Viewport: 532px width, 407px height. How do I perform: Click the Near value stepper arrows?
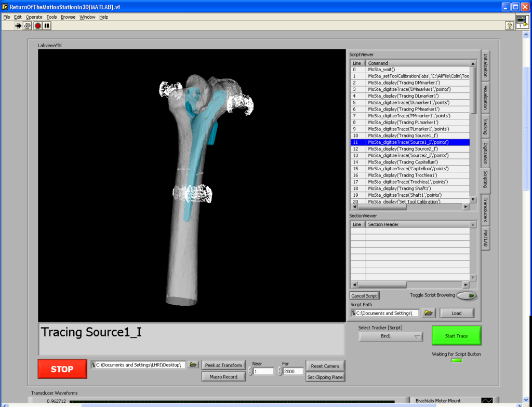[250, 371]
